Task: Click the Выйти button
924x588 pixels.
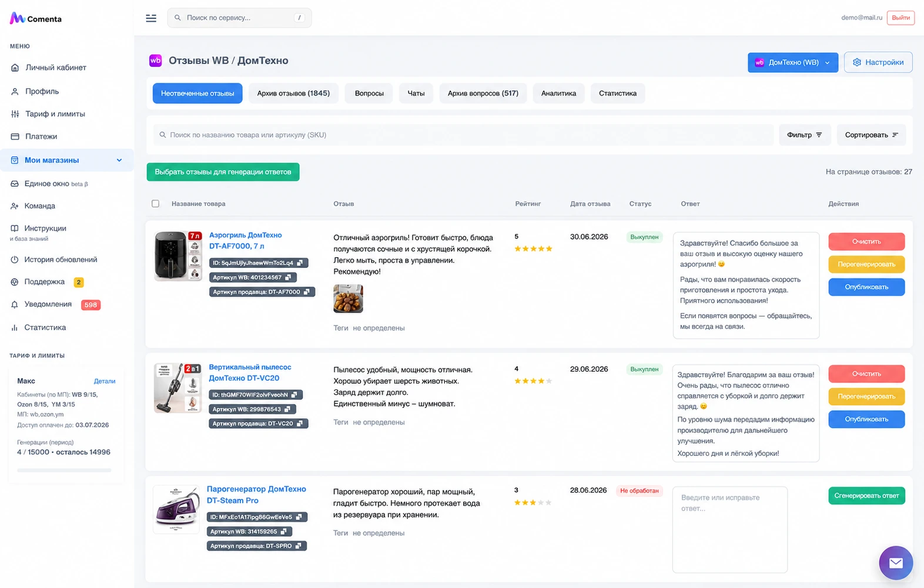Action: 900,18
